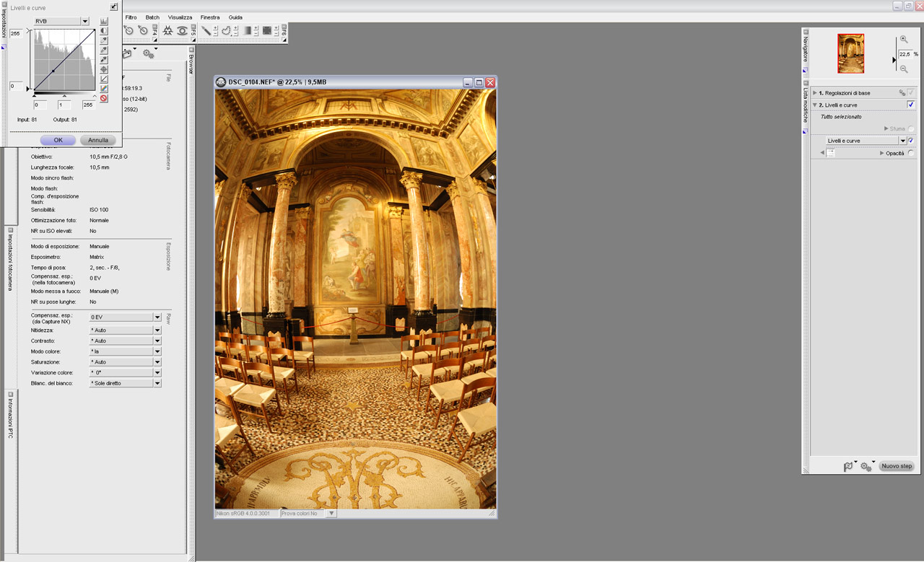
Task: Click the link icon on Regolazioni di base
Action: [902, 92]
